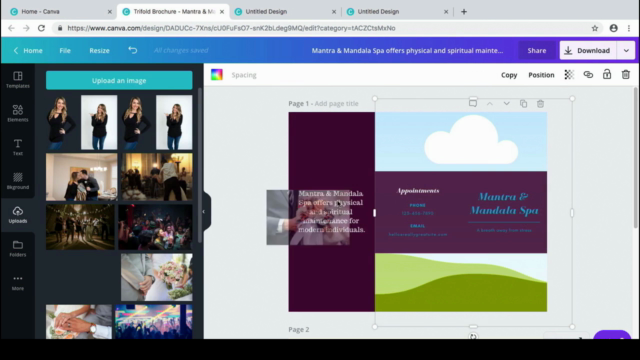Viewport: 640px width, 360px height.
Task: Click the browser address bar URL
Action: (231, 28)
